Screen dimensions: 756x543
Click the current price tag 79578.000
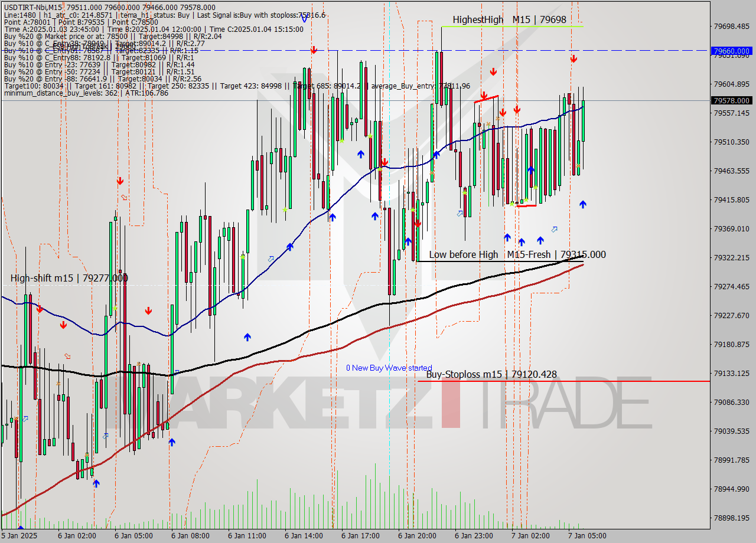pyautogui.click(x=732, y=100)
